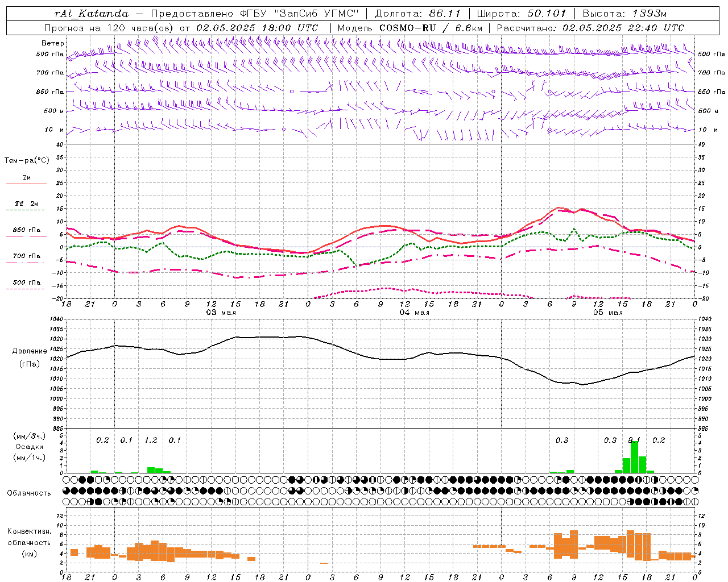Click the 1.2 precipitation total
This screenshot has height=582, width=728.
[x=151, y=440]
